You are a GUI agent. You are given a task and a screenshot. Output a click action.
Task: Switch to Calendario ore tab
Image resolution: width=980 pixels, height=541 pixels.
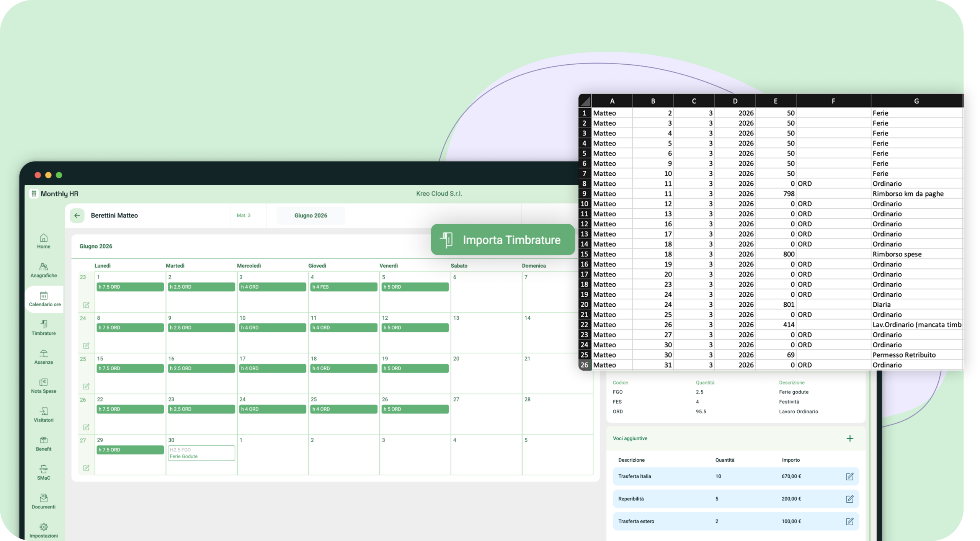point(44,299)
